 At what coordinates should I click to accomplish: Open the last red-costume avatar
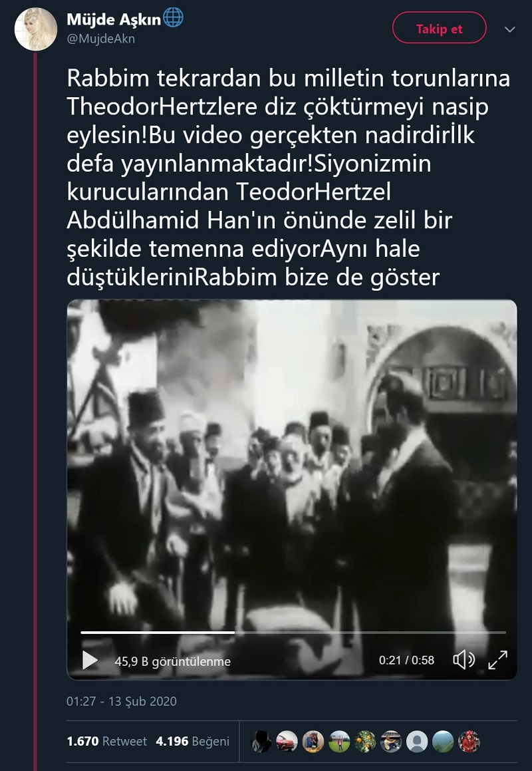(469, 742)
